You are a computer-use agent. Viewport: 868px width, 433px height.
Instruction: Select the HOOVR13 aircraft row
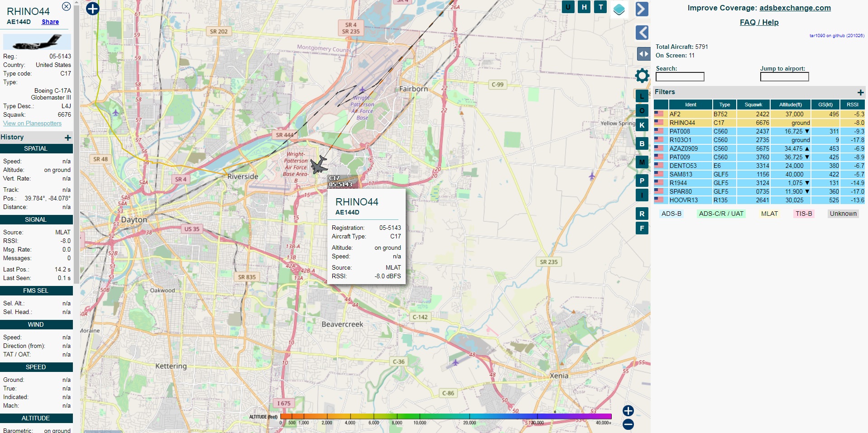click(x=759, y=200)
